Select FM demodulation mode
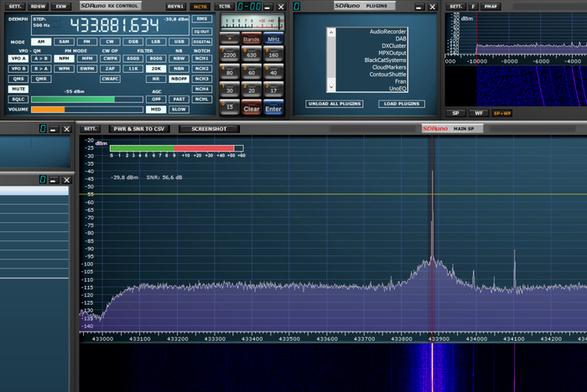The height and width of the screenshot is (392, 587). click(x=87, y=42)
